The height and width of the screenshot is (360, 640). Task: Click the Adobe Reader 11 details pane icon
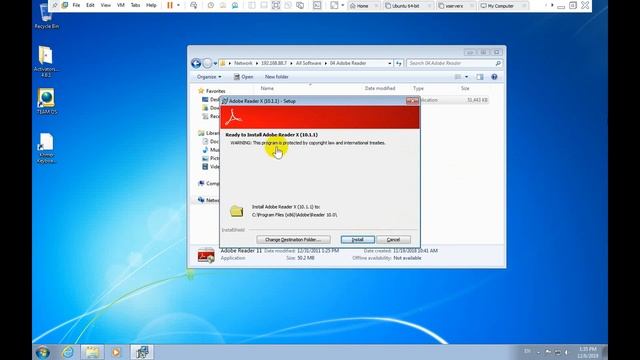pos(206,255)
